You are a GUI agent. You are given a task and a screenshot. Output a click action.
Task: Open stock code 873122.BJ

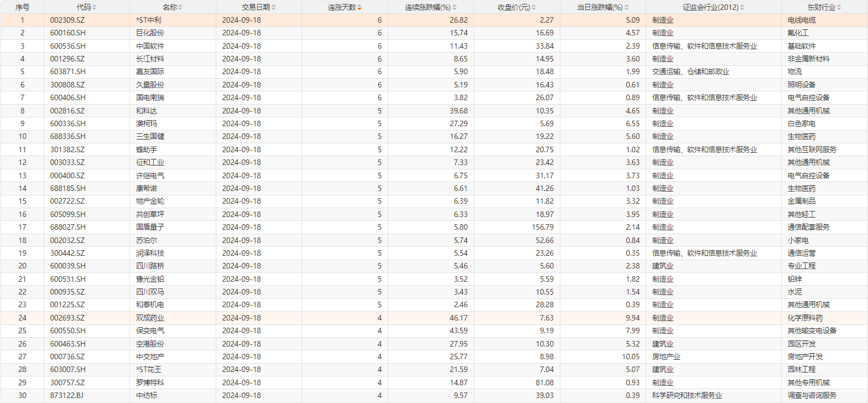(x=67, y=395)
